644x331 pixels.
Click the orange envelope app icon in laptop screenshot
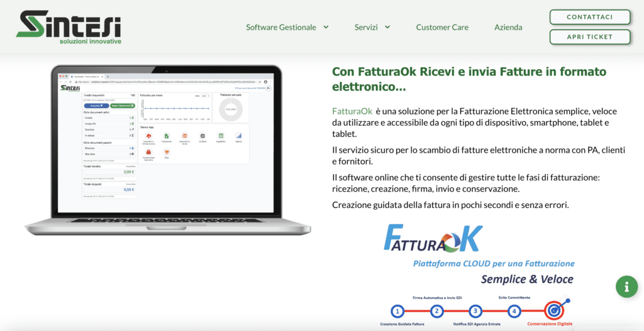(184, 136)
